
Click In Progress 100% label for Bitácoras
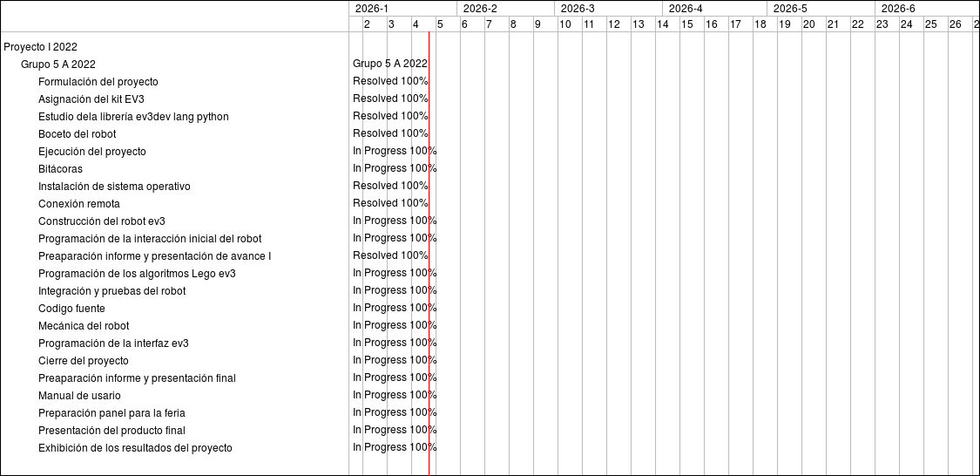coord(395,168)
